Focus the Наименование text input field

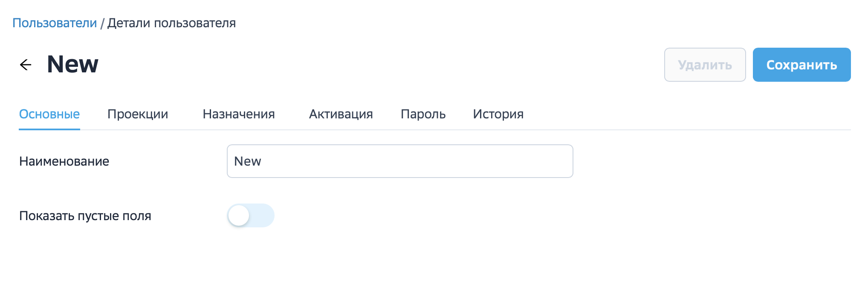[x=400, y=161]
